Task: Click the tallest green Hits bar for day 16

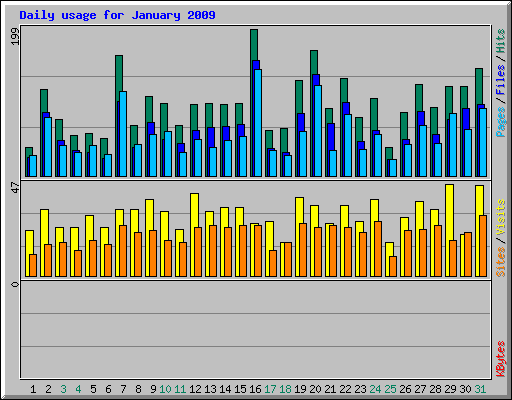Action: pyautogui.click(x=254, y=45)
